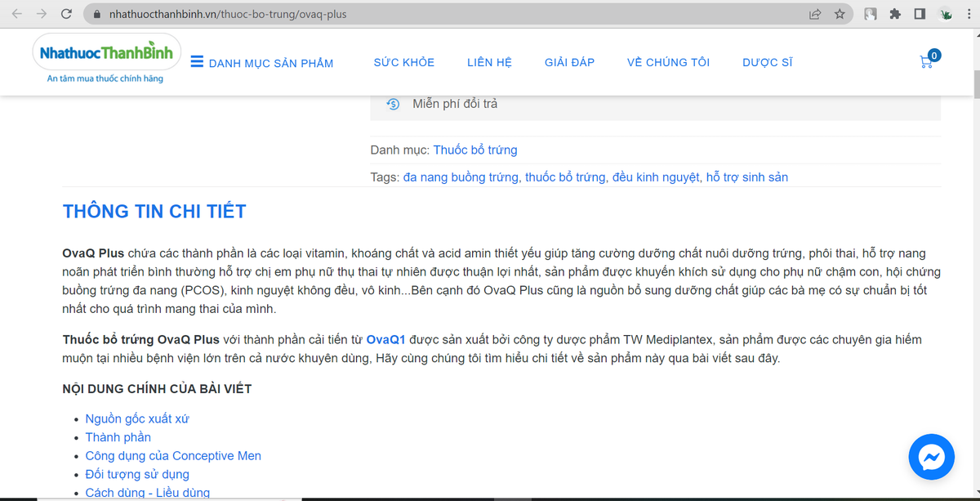Image resolution: width=980 pixels, height=501 pixels.
Task: Jump to Nguồn gốc xuất xứ section
Action: tap(136, 418)
